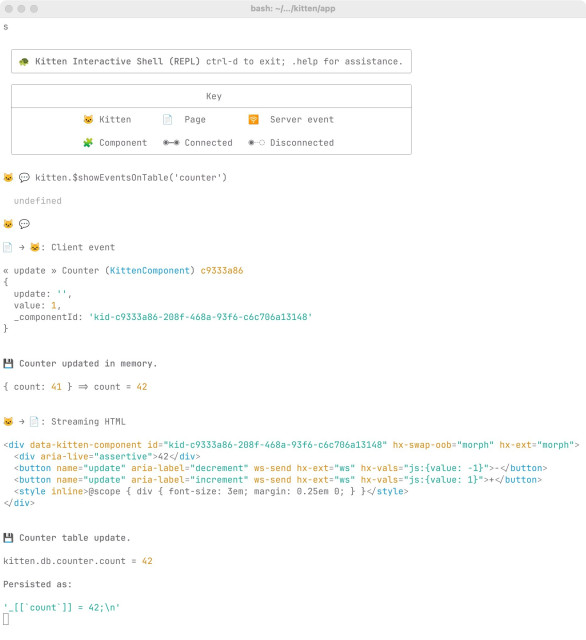Click the kitten.$showEventsOnTable('counter') command

point(131,178)
